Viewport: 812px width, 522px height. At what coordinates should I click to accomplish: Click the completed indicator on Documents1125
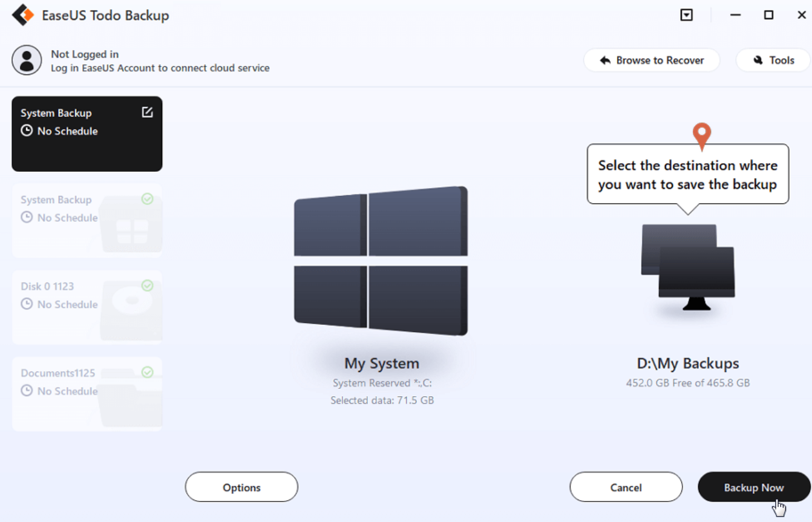147,373
